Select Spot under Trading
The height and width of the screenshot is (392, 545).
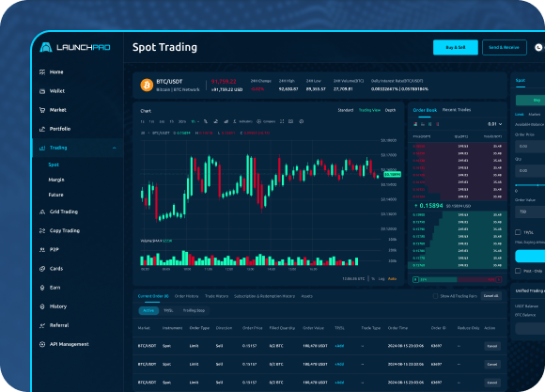pyautogui.click(x=54, y=165)
